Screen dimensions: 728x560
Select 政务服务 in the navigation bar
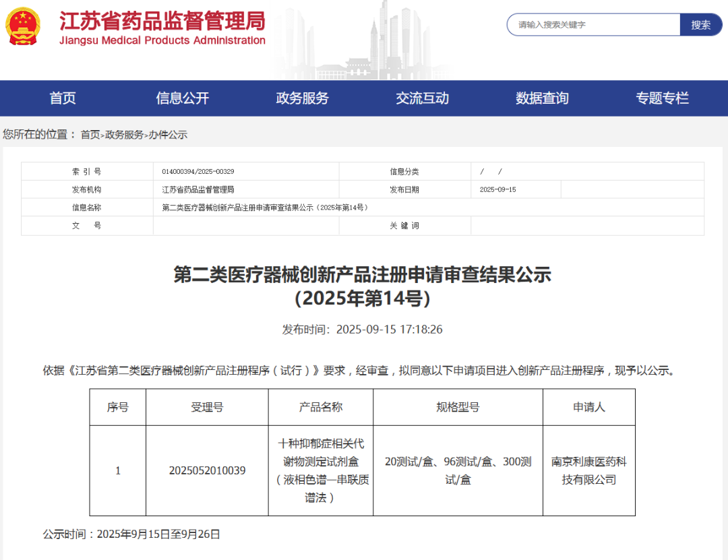click(303, 98)
